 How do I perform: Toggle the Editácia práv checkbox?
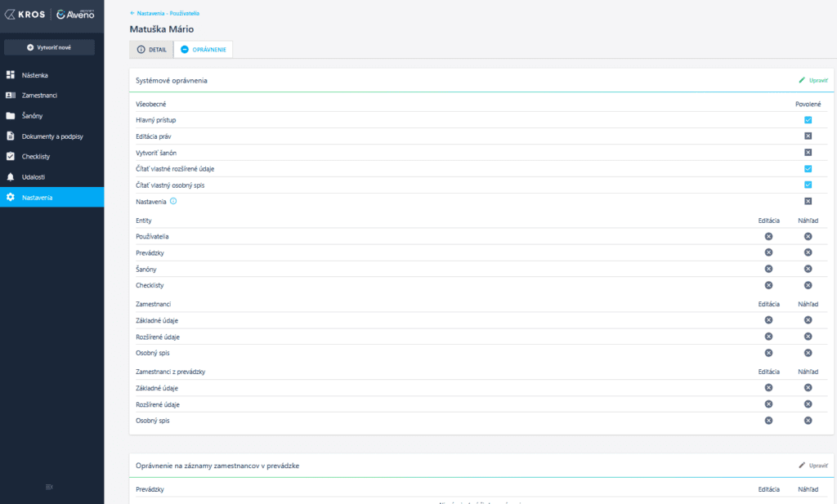point(808,136)
